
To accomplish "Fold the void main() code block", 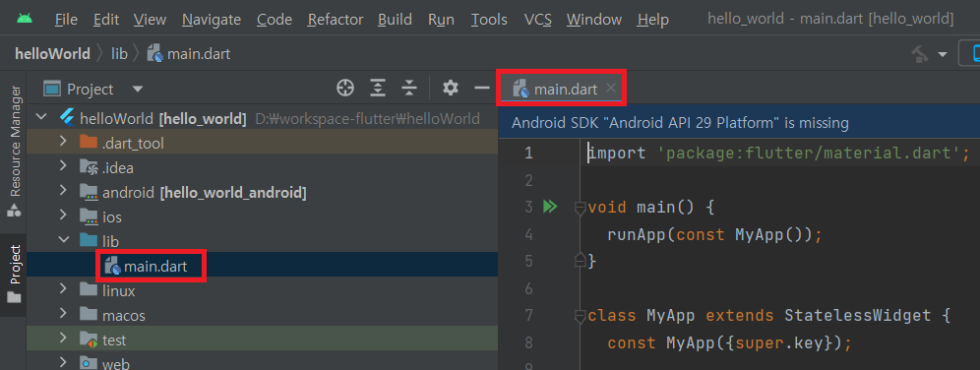I will [580, 209].
